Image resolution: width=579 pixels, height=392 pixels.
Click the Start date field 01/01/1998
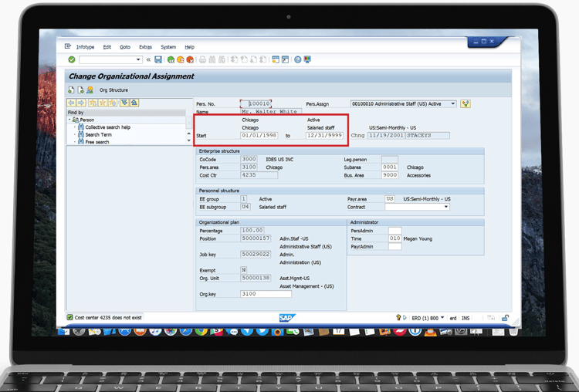tap(259, 136)
